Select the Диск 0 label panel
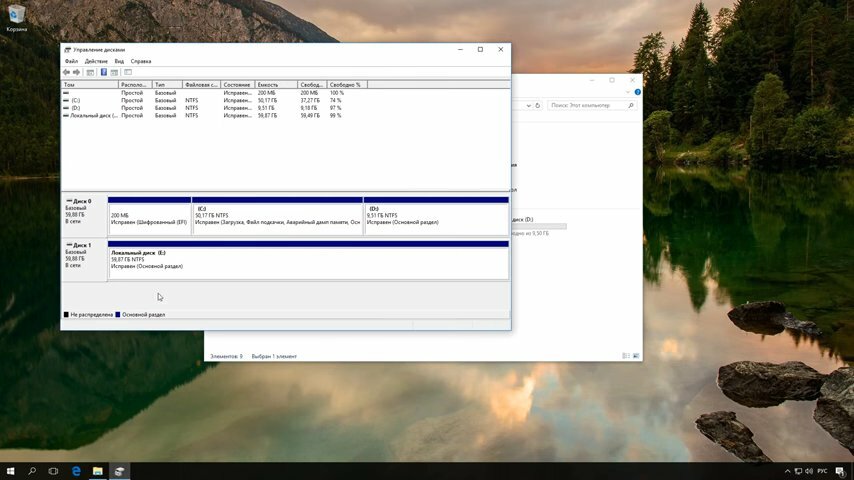The image size is (854, 480). point(84,216)
